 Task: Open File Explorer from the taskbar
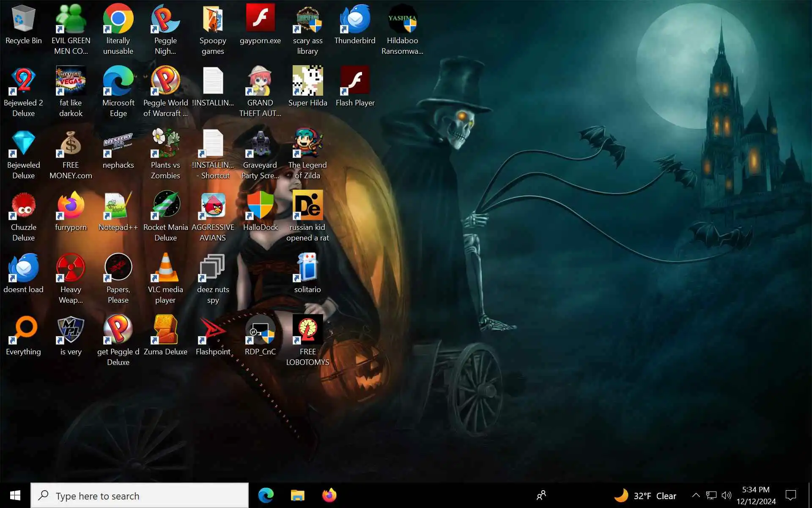click(298, 495)
